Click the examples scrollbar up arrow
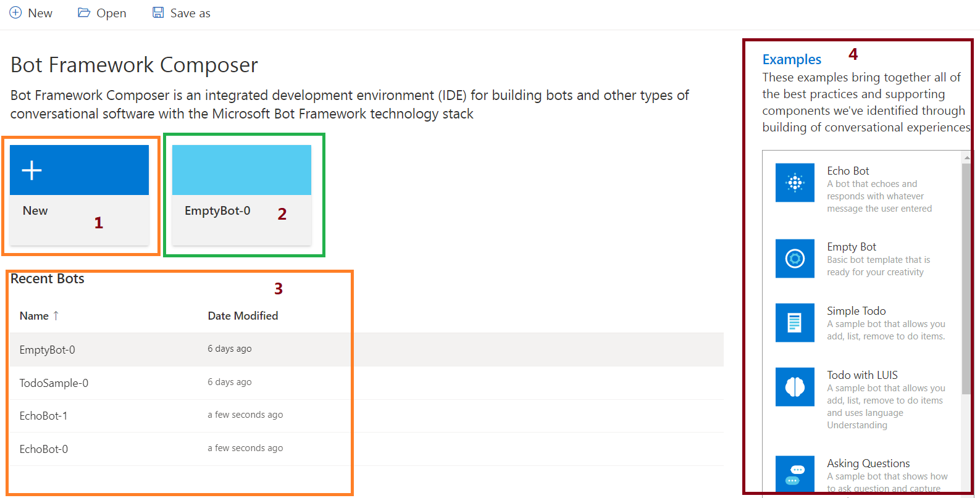Image resolution: width=980 pixels, height=498 pixels. (x=966, y=157)
